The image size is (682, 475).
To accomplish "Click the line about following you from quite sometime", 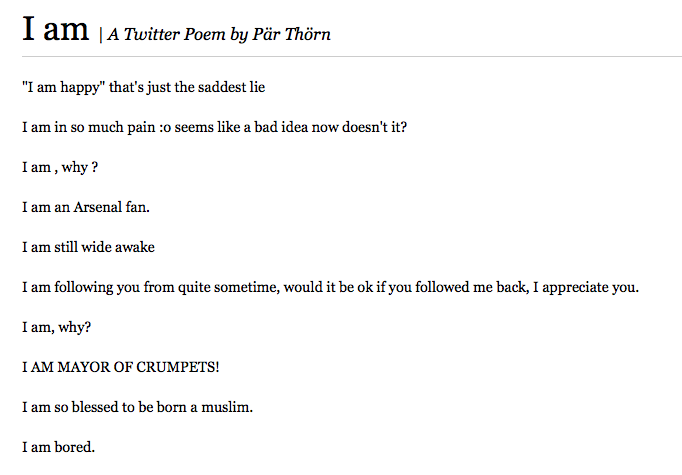I will tap(331, 288).
